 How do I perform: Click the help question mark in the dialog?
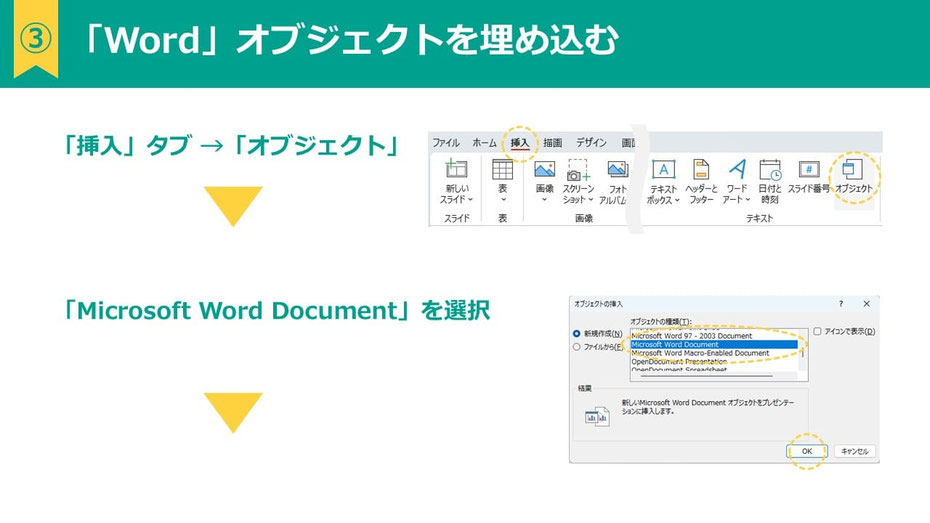click(x=840, y=304)
